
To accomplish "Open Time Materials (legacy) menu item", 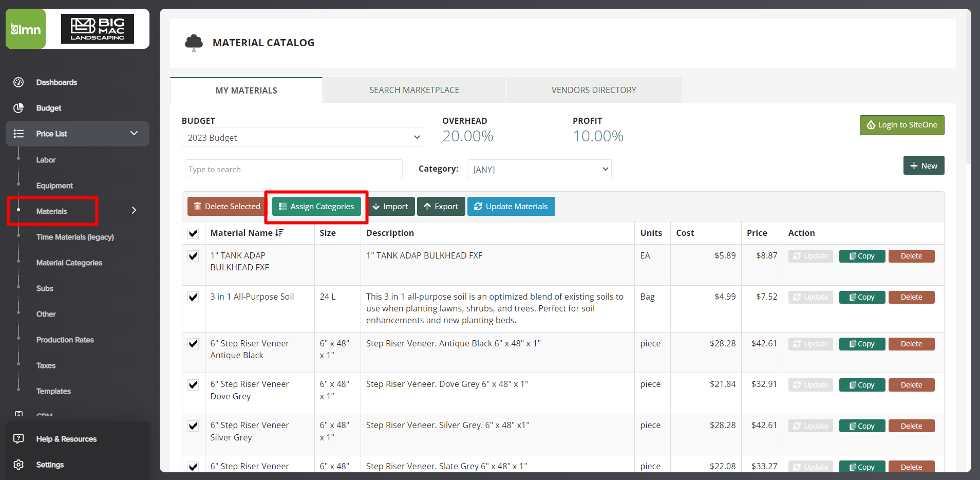I will [x=75, y=237].
